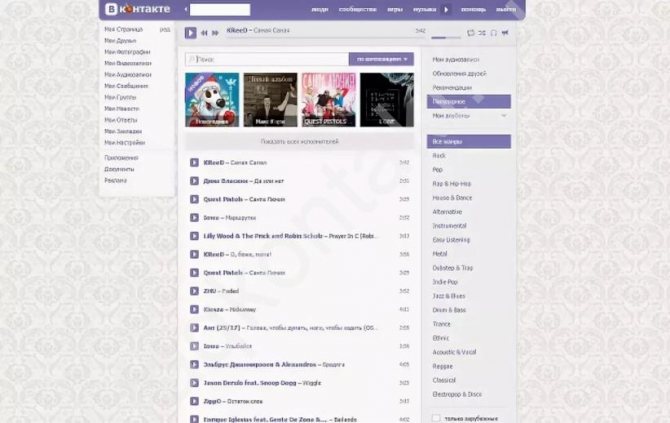Open помощь in top navigation
This screenshot has width=670, height=423.
473,9
